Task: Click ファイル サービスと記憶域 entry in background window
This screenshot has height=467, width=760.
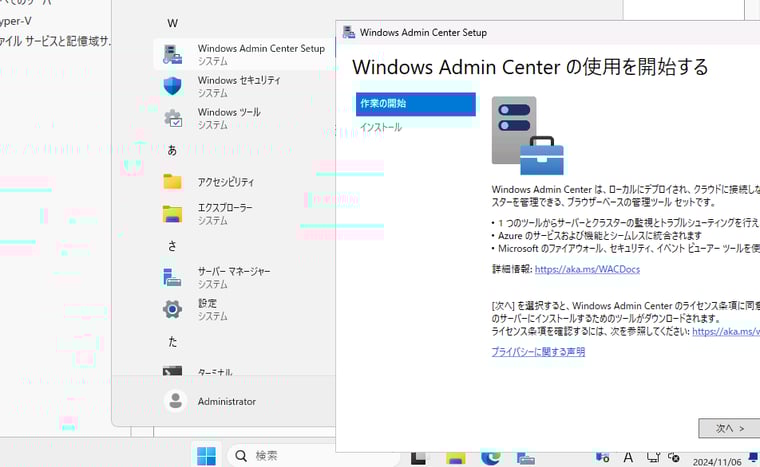Action: [55, 41]
